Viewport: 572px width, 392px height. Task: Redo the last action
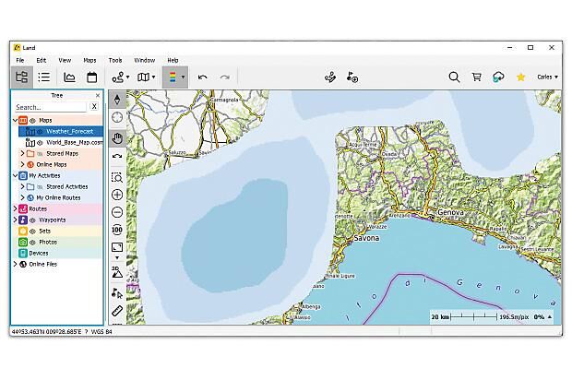point(225,77)
